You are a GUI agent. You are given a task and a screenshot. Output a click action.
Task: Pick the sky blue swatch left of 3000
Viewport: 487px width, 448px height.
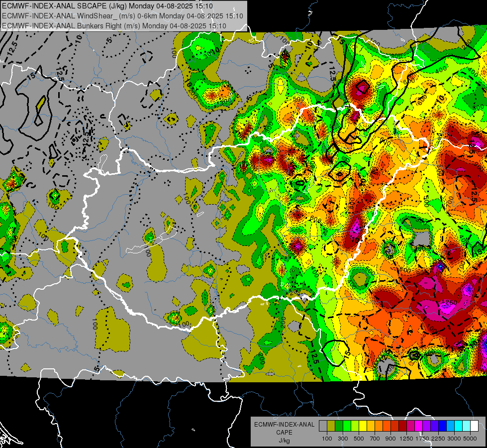coord(451,426)
